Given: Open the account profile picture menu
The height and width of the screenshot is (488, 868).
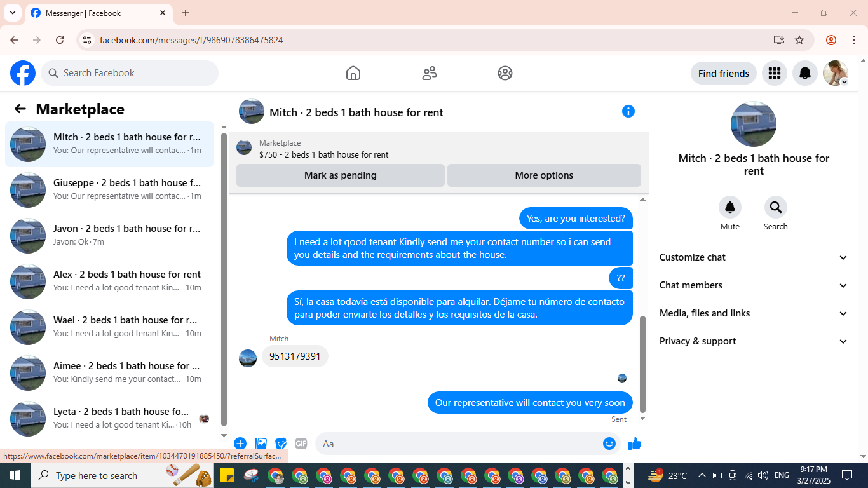Looking at the screenshot, I should pyautogui.click(x=836, y=73).
